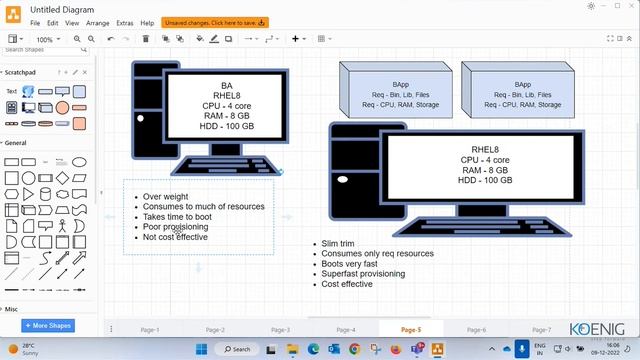Delete selection with the trash icon
Viewport: 640px width, 360px height.
(x=146, y=39)
